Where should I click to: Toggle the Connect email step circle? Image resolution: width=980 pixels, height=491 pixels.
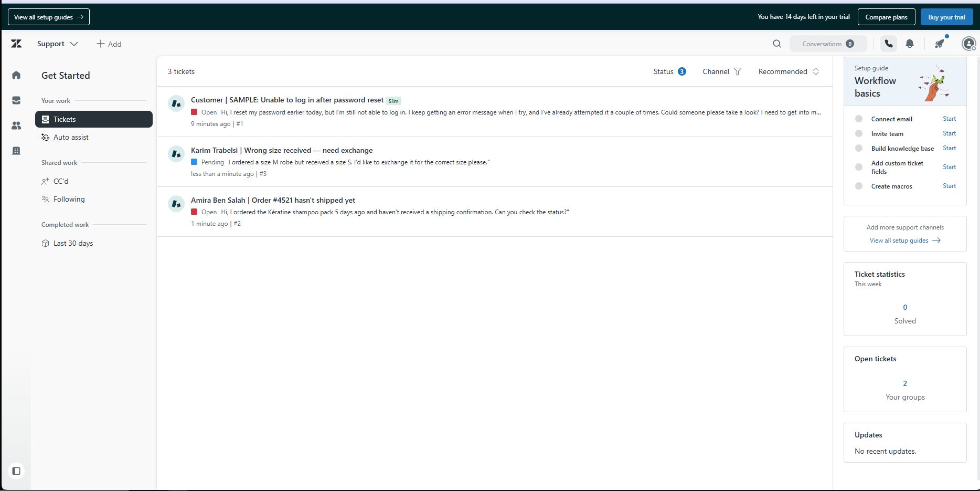point(859,119)
